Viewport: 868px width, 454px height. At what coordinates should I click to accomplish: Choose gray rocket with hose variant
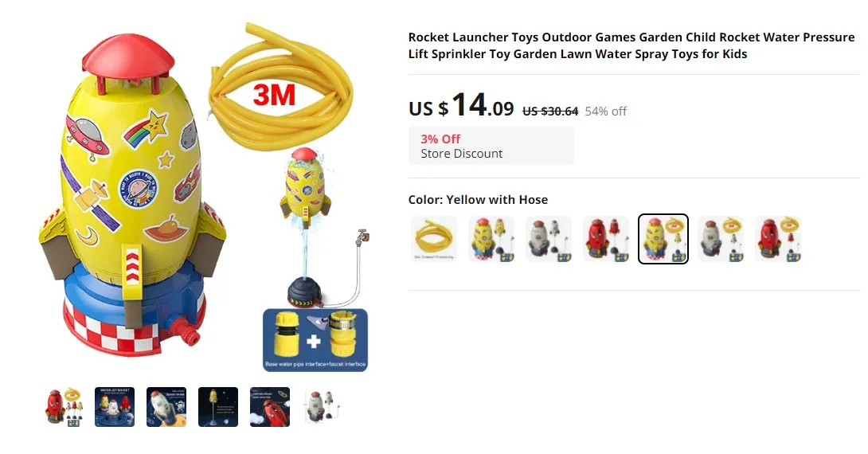pyautogui.click(x=721, y=239)
